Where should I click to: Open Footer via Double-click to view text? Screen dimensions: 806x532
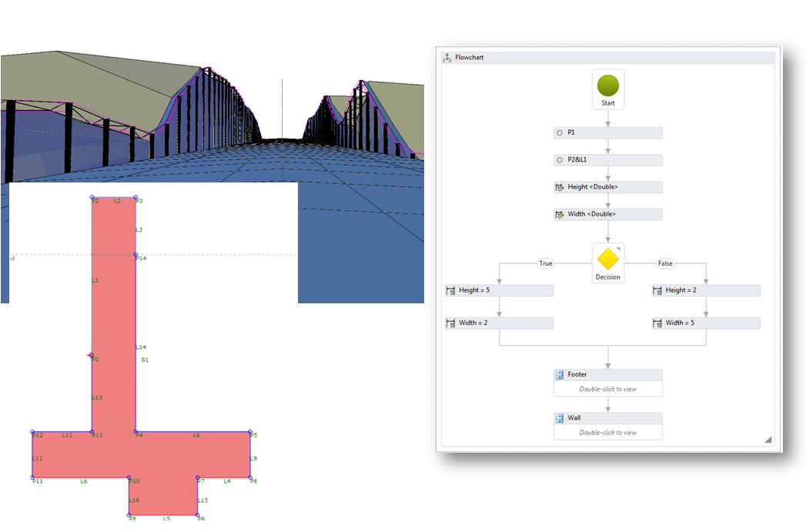[x=607, y=389]
